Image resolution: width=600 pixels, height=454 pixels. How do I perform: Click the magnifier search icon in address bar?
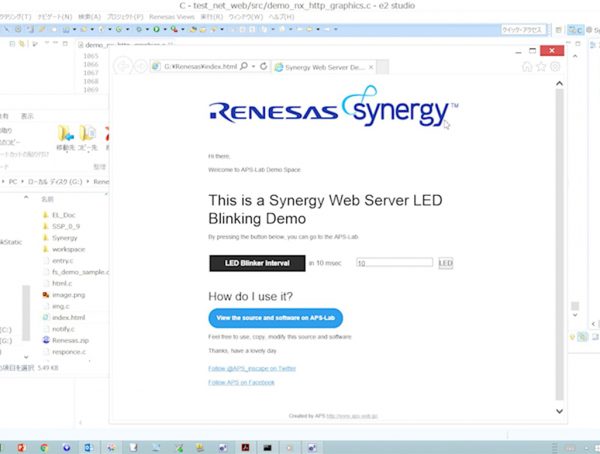[244, 66]
